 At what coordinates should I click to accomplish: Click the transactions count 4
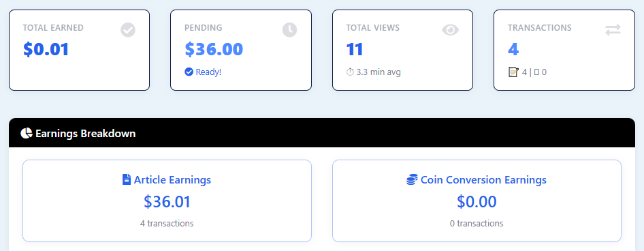513,49
